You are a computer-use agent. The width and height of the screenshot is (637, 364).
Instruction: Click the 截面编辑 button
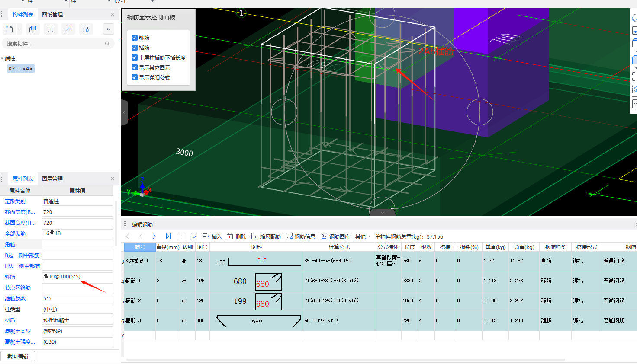click(18, 356)
